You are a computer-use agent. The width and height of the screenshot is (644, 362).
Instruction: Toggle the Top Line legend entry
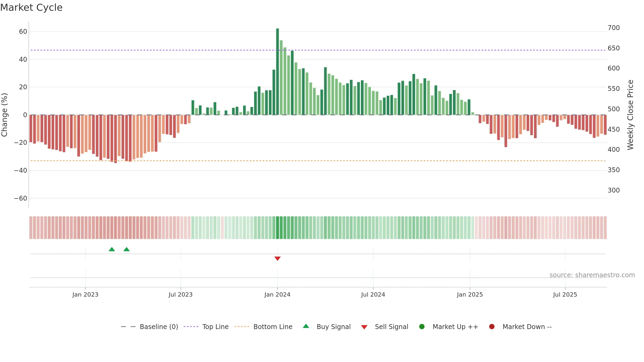(x=206, y=327)
